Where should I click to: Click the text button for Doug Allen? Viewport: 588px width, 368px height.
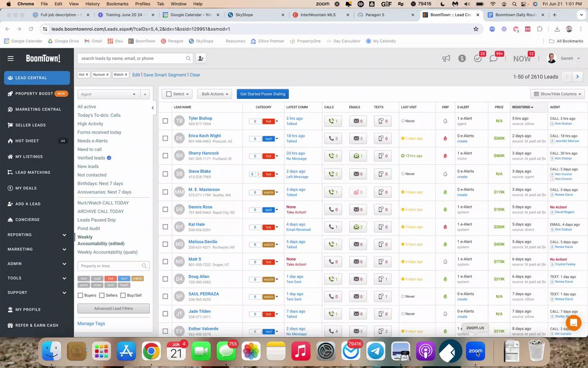pyautogui.click(x=383, y=279)
